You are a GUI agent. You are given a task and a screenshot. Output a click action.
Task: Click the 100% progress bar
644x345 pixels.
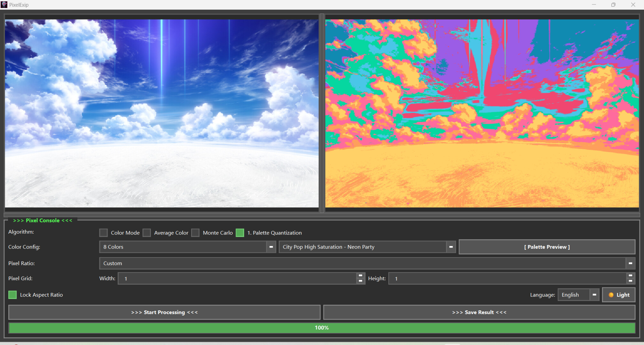tap(322, 327)
